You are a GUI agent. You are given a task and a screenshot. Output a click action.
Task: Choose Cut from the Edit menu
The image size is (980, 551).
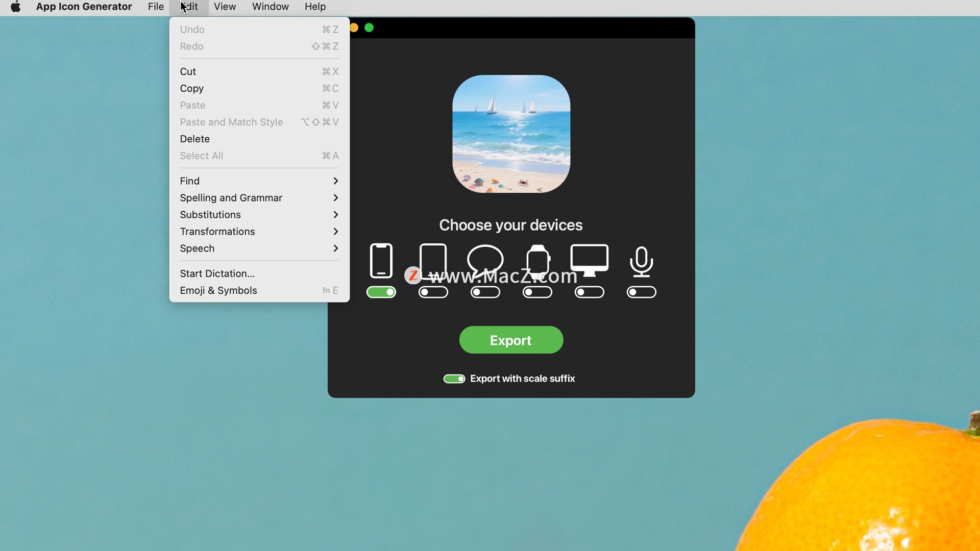pos(259,71)
